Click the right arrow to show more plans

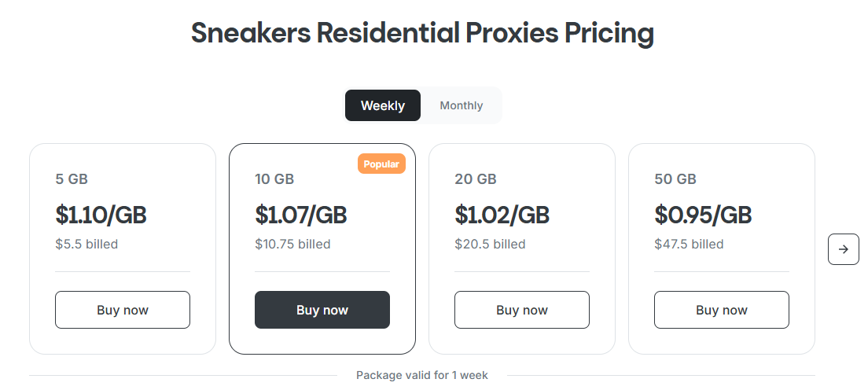tap(843, 249)
